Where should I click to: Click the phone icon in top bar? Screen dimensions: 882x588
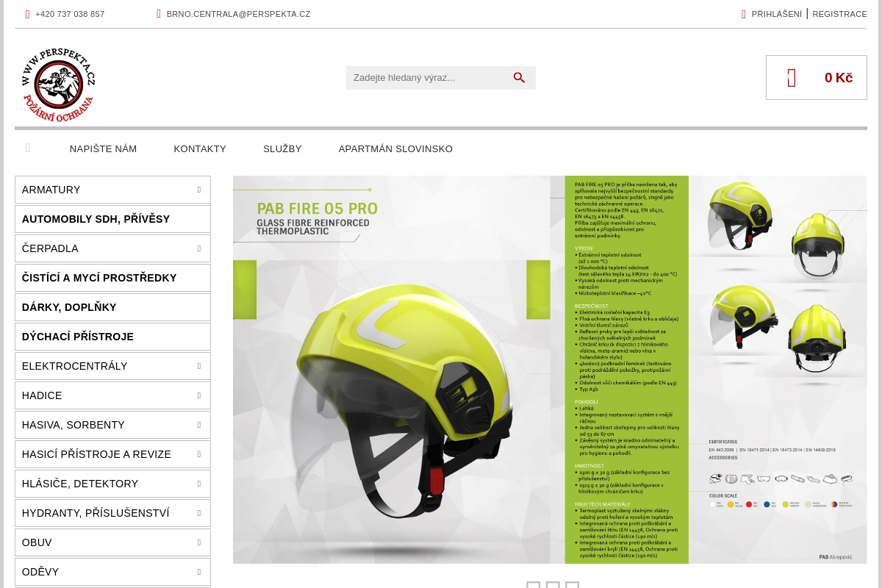pos(28,14)
